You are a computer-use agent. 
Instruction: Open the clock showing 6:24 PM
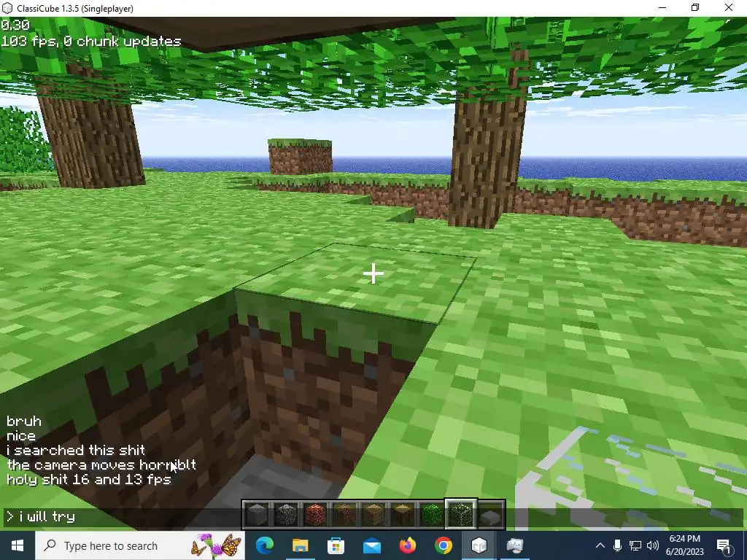(684, 545)
